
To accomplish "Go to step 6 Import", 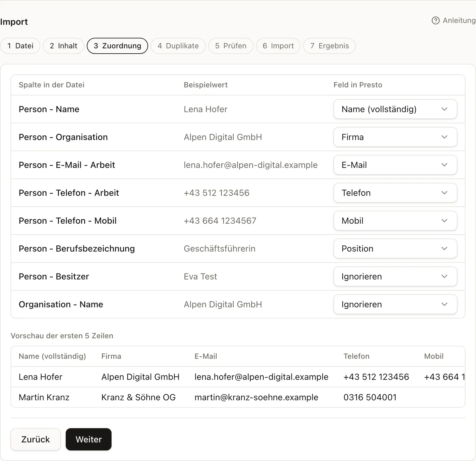I will [x=278, y=46].
